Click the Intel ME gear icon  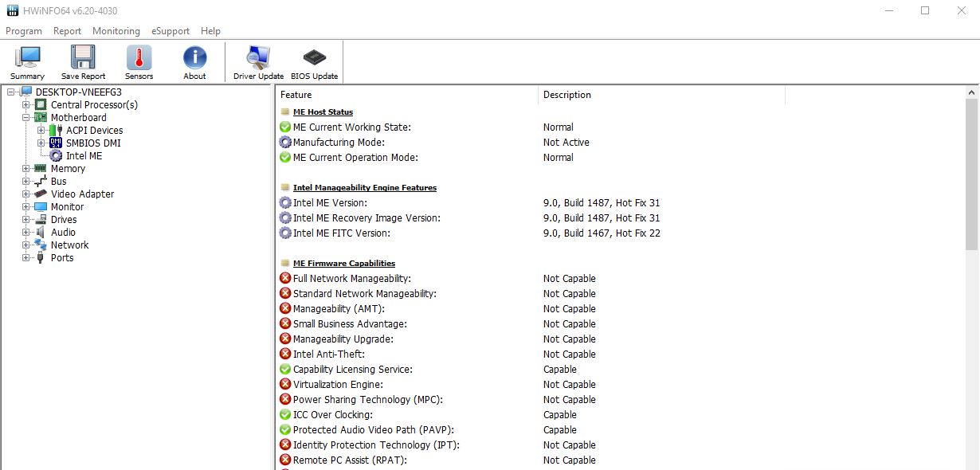[56, 155]
